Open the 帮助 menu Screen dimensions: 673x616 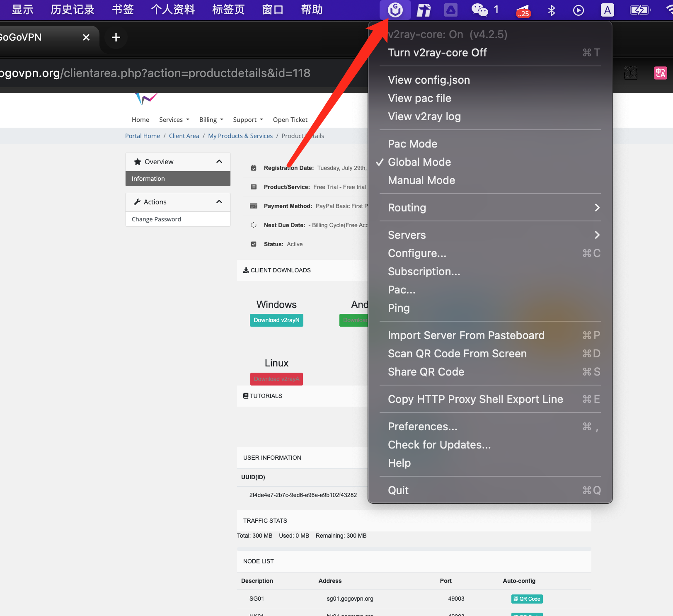(312, 10)
